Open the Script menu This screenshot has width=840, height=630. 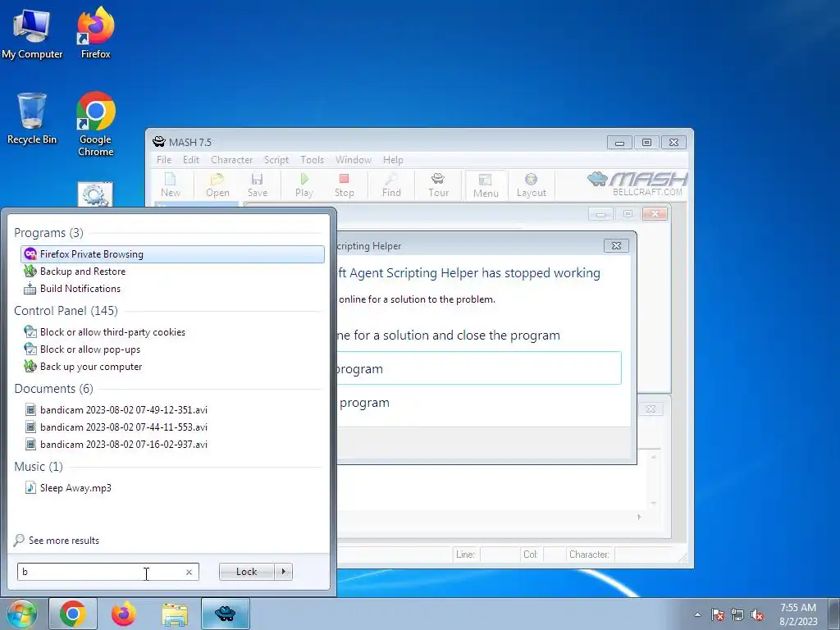[276, 160]
